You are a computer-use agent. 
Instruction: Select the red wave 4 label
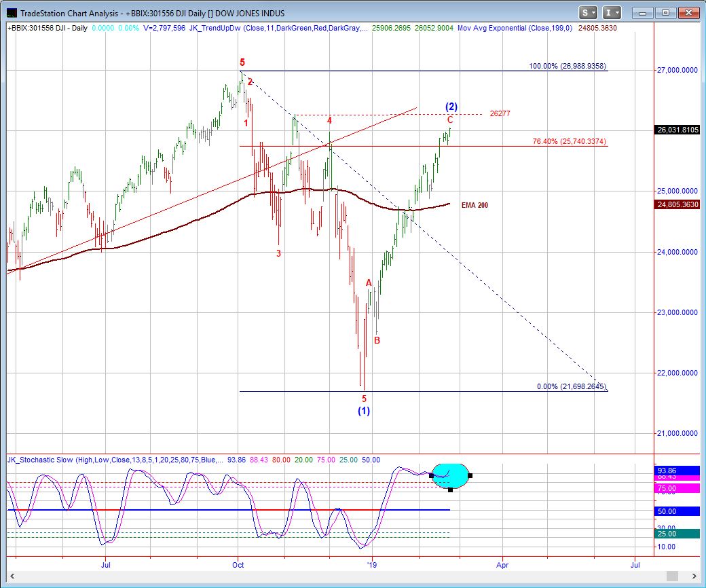pos(330,121)
